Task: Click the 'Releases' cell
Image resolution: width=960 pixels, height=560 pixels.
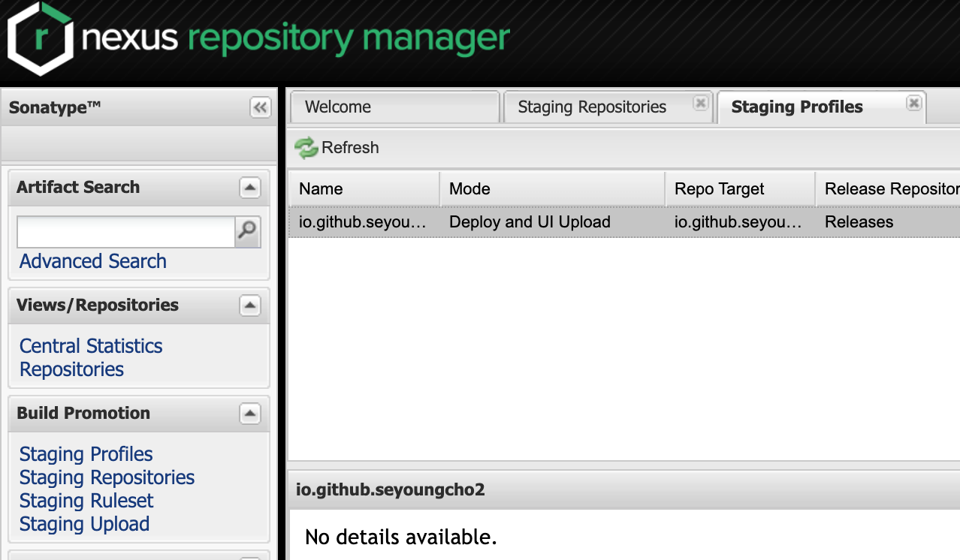Action: 859,222
